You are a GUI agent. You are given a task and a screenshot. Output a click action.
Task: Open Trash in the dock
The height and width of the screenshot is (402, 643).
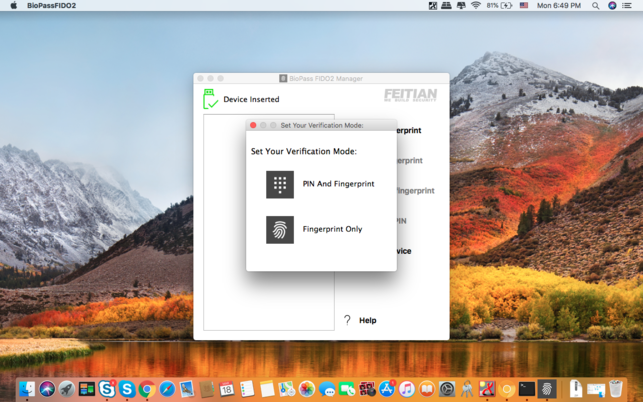616,389
